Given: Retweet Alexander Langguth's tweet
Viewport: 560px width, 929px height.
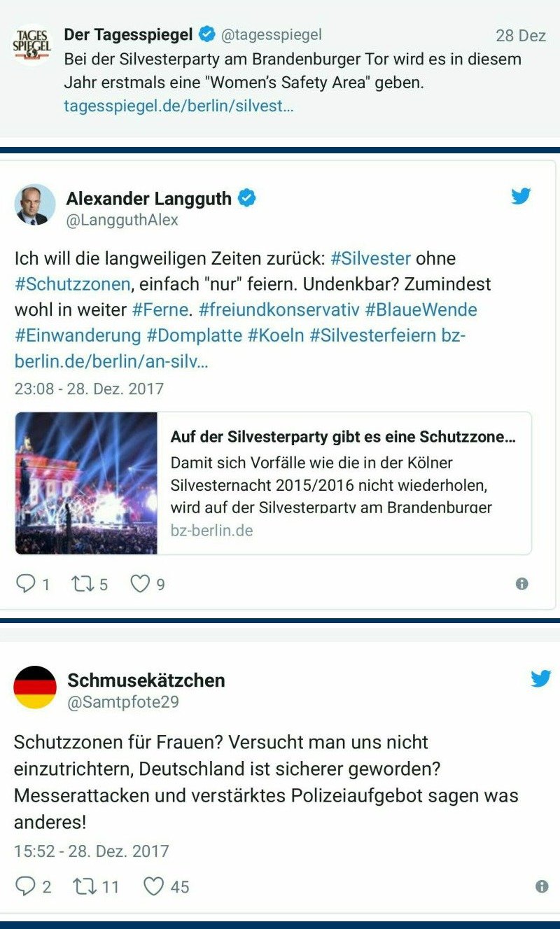Looking at the screenshot, I should tap(83, 584).
